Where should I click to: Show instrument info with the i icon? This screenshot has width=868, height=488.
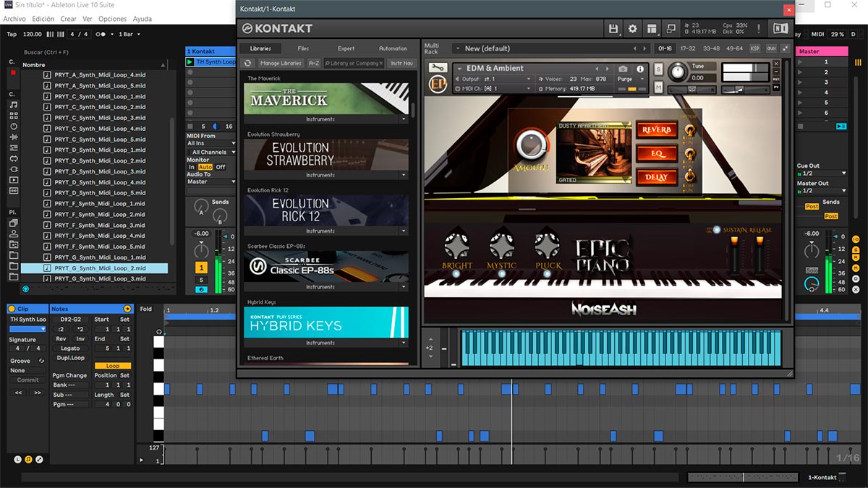(x=640, y=69)
